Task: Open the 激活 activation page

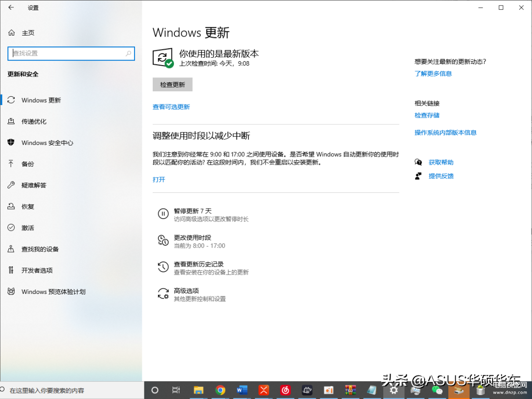Action: click(28, 228)
